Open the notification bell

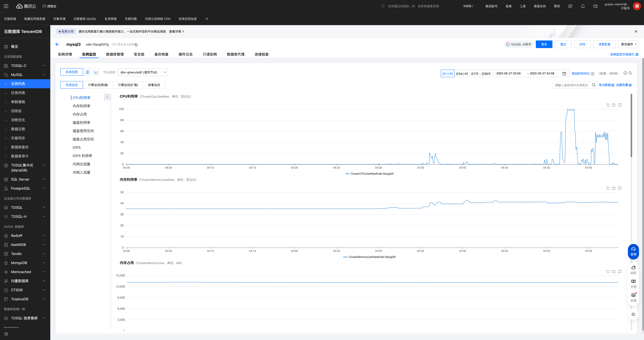582,6
